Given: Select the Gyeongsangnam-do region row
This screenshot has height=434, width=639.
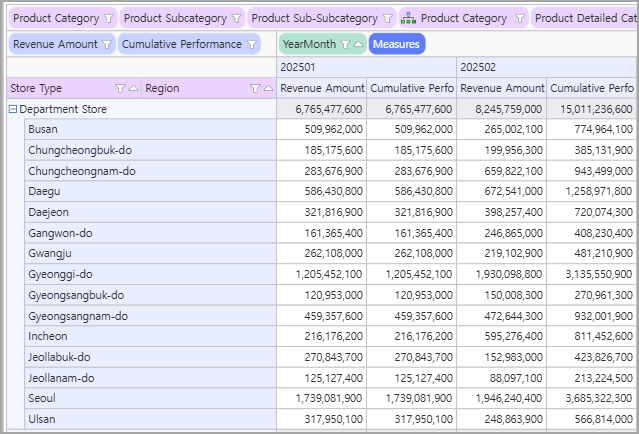Looking at the screenshot, I should (x=150, y=316).
